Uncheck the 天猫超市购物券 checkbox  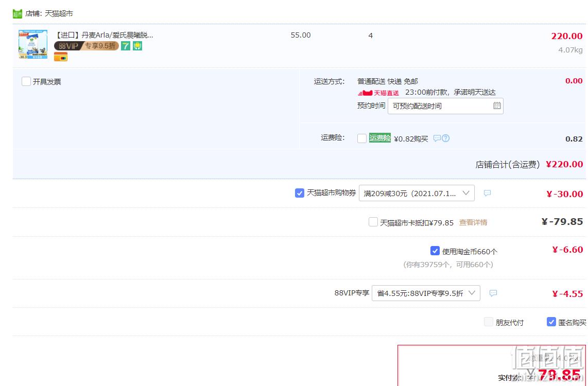300,193
